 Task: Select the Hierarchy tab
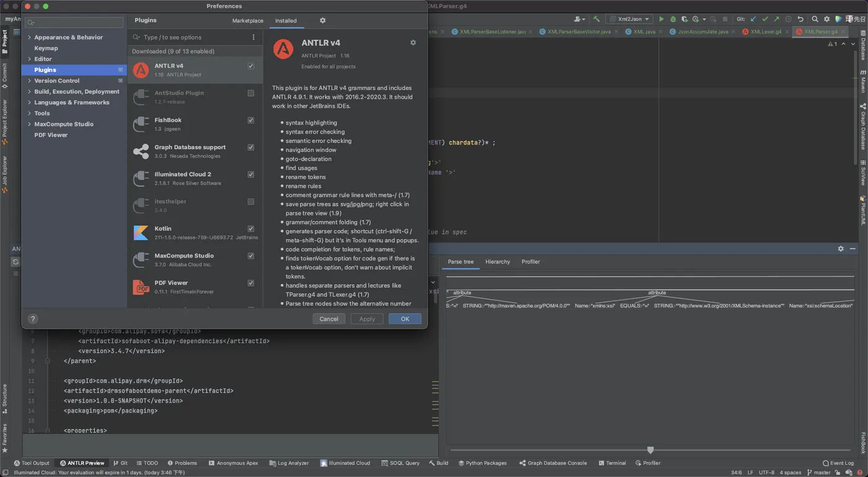pyautogui.click(x=498, y=262)
